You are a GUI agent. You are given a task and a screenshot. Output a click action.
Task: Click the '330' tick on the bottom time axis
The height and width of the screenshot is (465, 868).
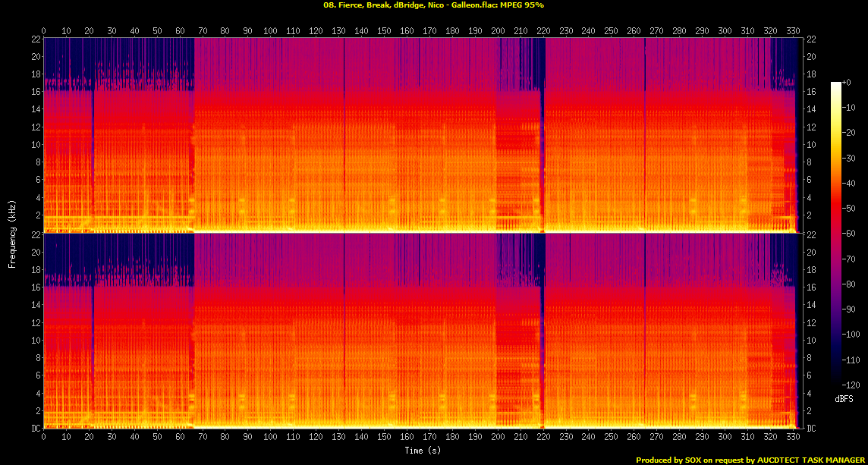793,437
